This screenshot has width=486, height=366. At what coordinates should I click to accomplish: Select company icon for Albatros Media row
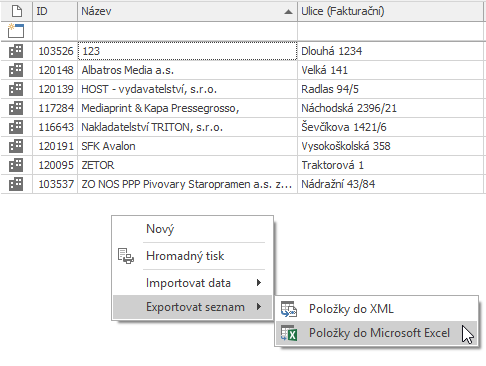pyautogui.click(x=16, y=70)
